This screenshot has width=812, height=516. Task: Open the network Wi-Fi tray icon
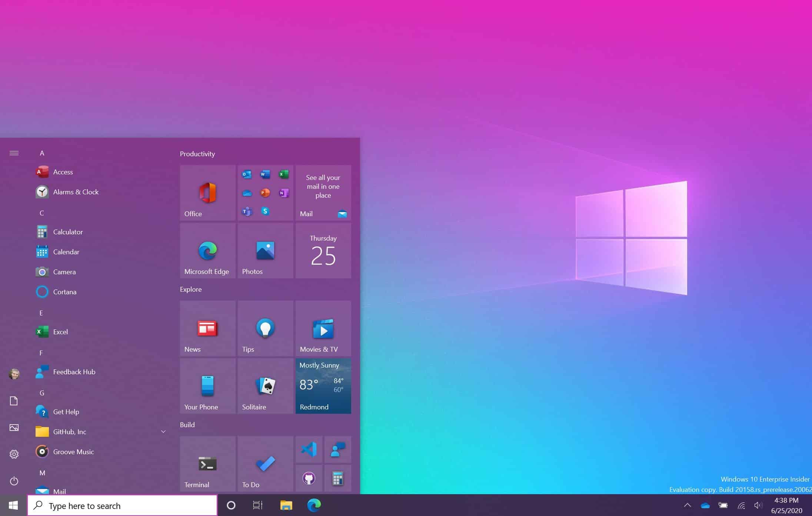(x=741, y=505)
